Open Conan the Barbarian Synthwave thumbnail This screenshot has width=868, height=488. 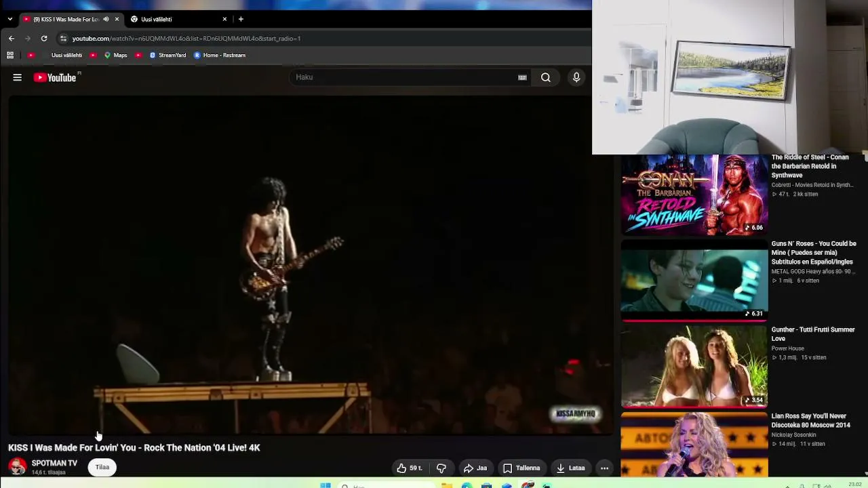click(694, 195)
